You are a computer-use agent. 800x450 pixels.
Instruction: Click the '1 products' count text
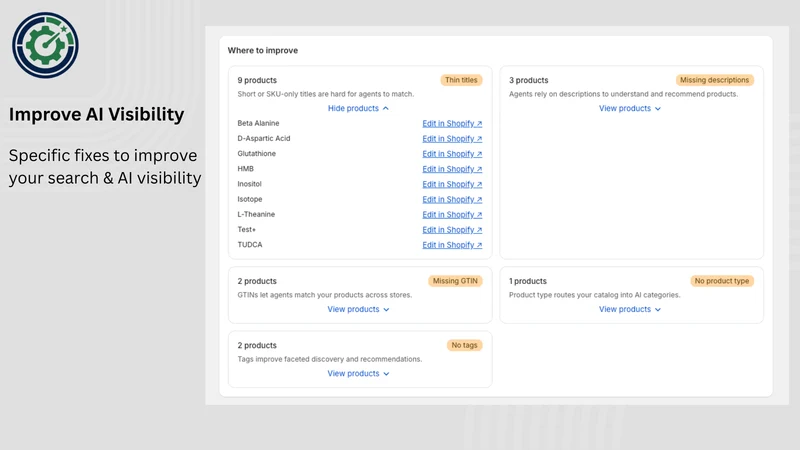point(528,281)
